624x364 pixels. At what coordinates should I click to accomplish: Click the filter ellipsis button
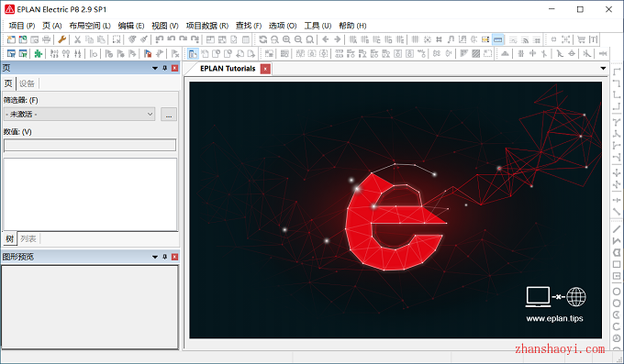click(x=169, y=115)
